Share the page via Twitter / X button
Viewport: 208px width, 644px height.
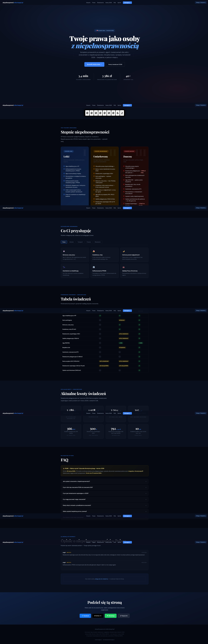(x=98, y=616)
